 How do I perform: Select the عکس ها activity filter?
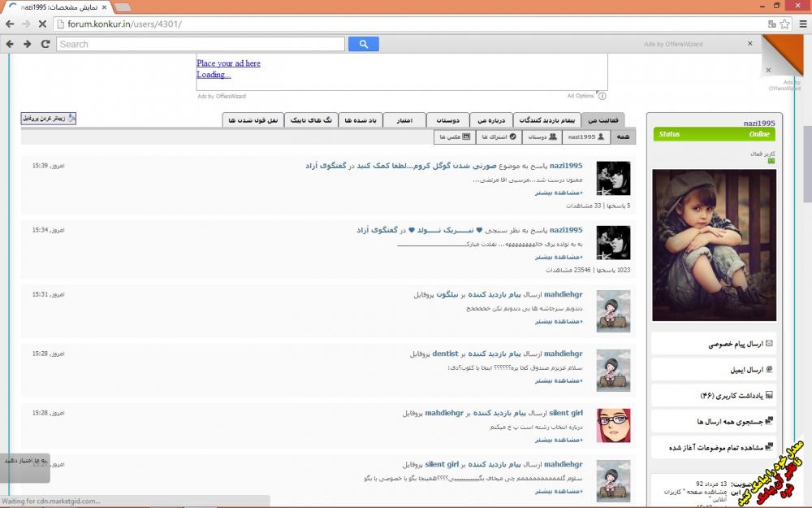coord(454,137)
